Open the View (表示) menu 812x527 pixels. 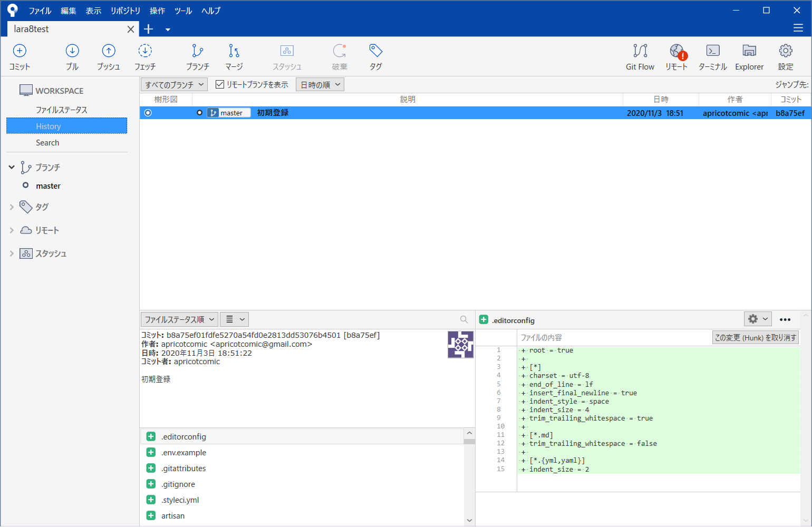tap(93, 11)
